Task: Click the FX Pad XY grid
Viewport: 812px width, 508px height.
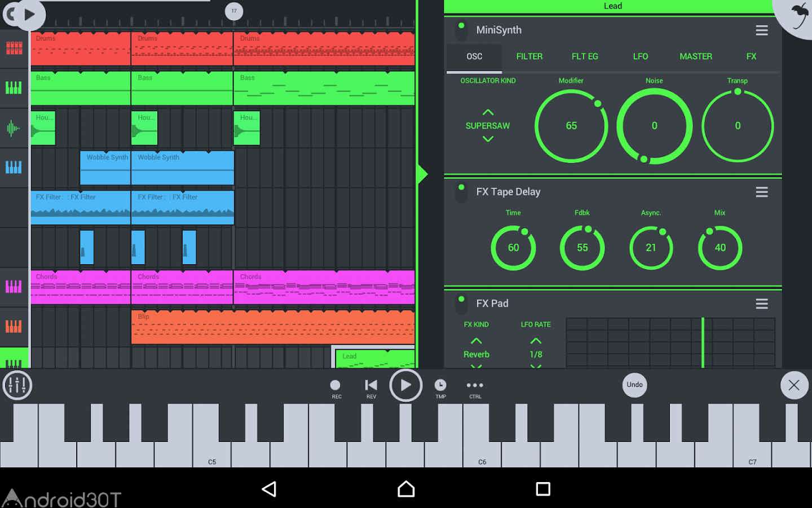Action: coord(670,343)
